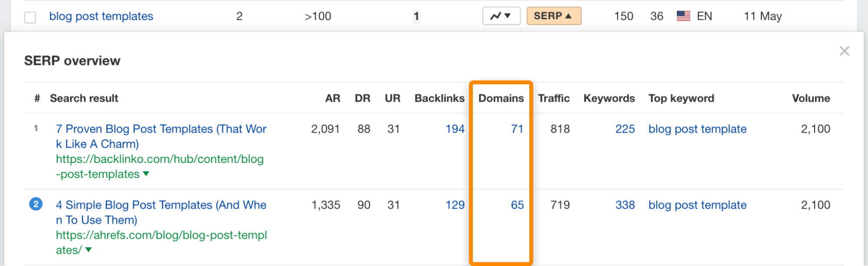Viewport: 868px width, 266px height.
Task: Click the position 2 badge icon
Action: point(36,204)
